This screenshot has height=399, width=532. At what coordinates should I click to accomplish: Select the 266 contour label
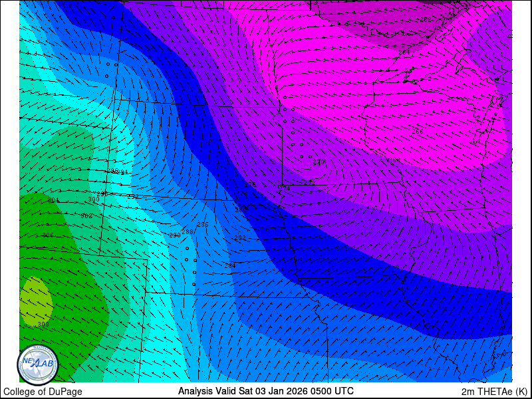(x=418, y=131)
